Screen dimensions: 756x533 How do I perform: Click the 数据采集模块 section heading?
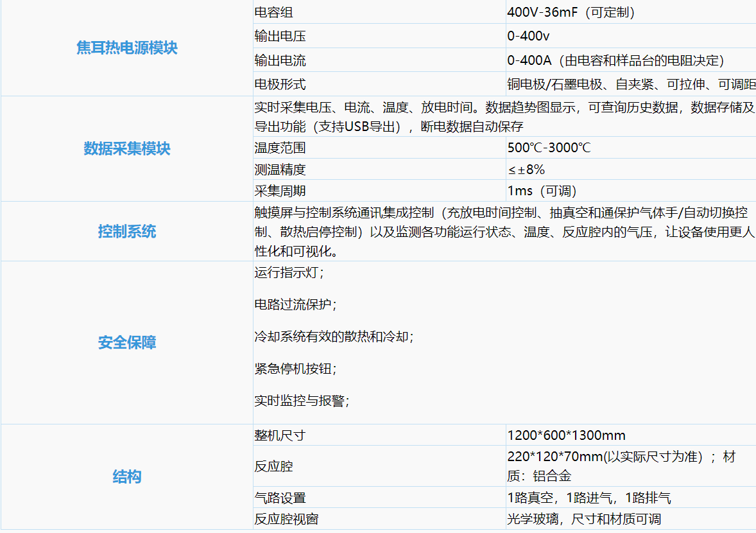pyautogui.click(x=126, y=149)
